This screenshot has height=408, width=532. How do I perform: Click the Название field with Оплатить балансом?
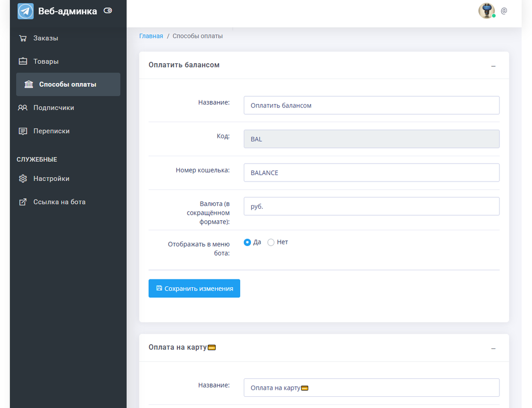(371, 105)
